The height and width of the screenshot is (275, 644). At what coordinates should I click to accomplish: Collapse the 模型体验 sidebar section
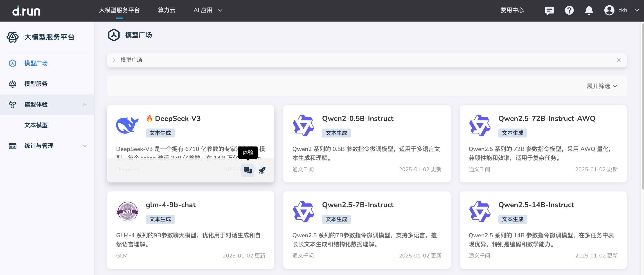pos(85,104)
